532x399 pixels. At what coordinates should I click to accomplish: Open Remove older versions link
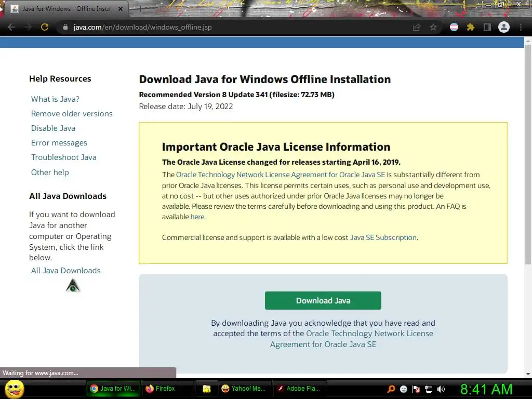coord(72,114)
